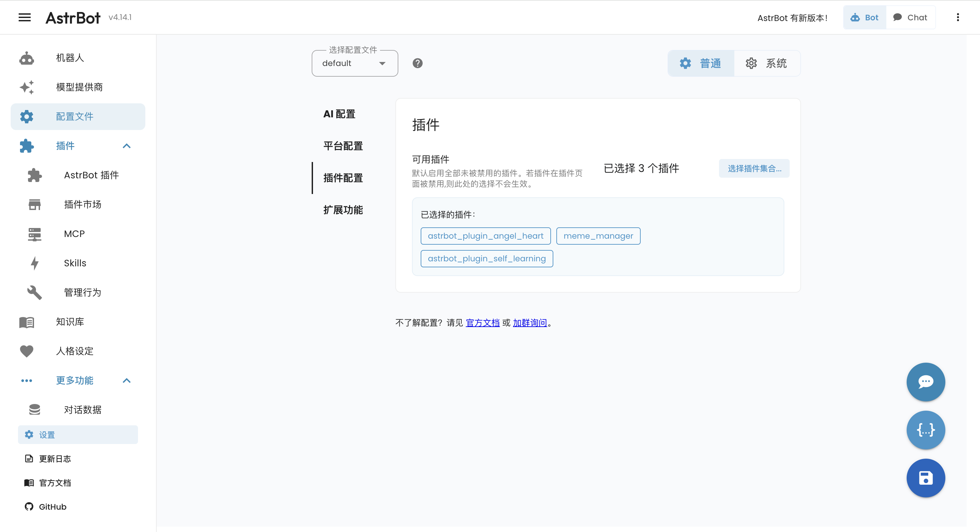Deselect the meme_manager plugin chip
The height and width of the screenshot is (532, 980).
[598, 236]
